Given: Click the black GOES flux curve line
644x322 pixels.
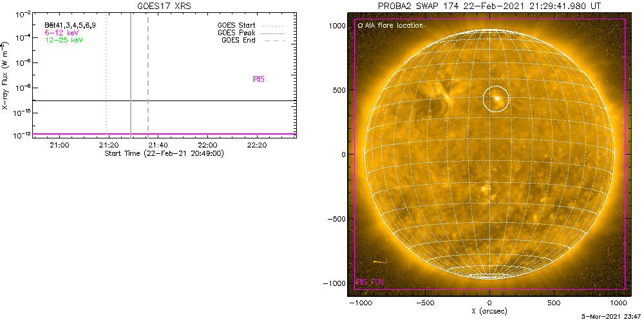Looking at the screenshot, I should pos(164,100).
